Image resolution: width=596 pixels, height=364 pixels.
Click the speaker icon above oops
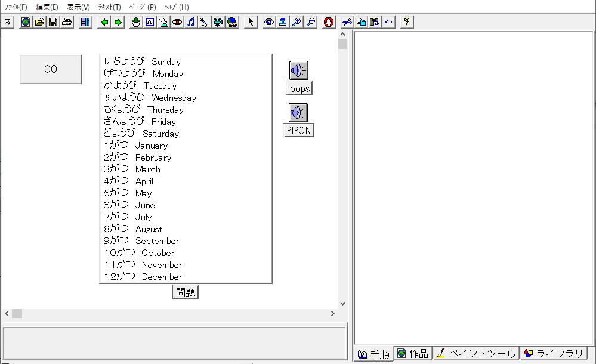pos(299,70)
